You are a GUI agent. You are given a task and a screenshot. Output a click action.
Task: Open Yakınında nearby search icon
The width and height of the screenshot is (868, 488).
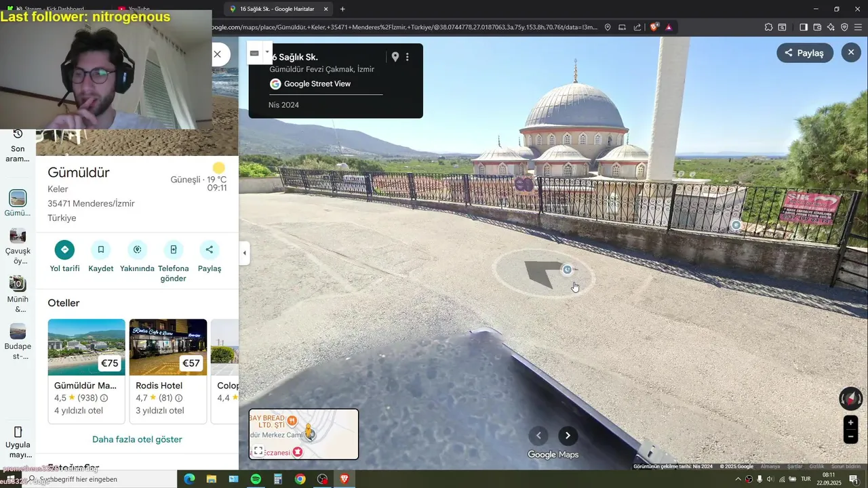click(x=137, y=249)
